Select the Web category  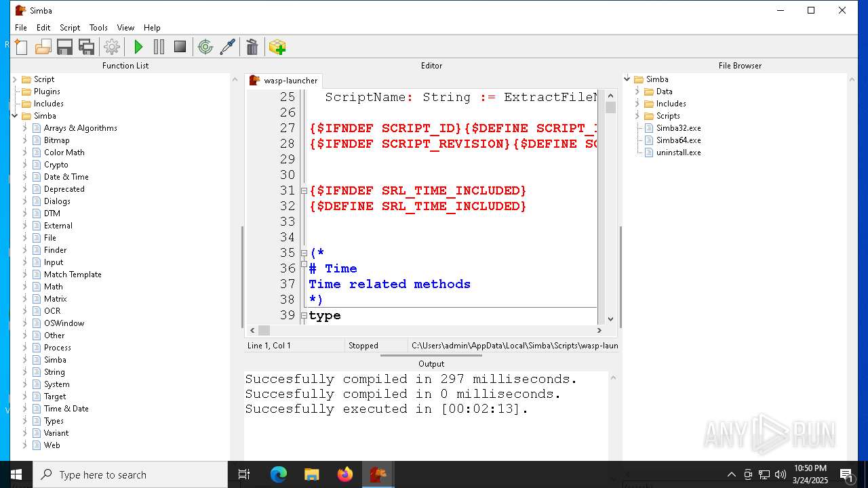52,445
